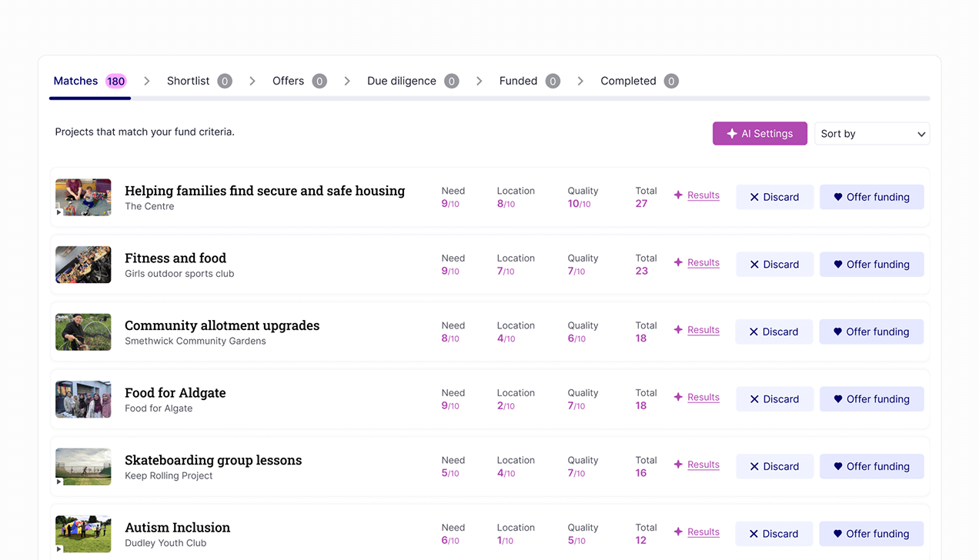
Task: Open the Matches tab
Action: click(x=90, y=81)
